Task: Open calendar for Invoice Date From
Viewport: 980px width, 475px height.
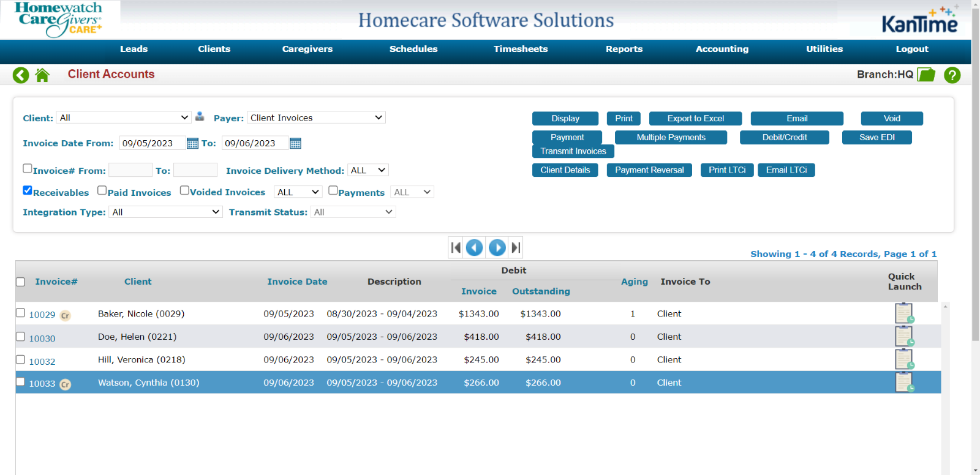Action: click(x=192, y=143)
